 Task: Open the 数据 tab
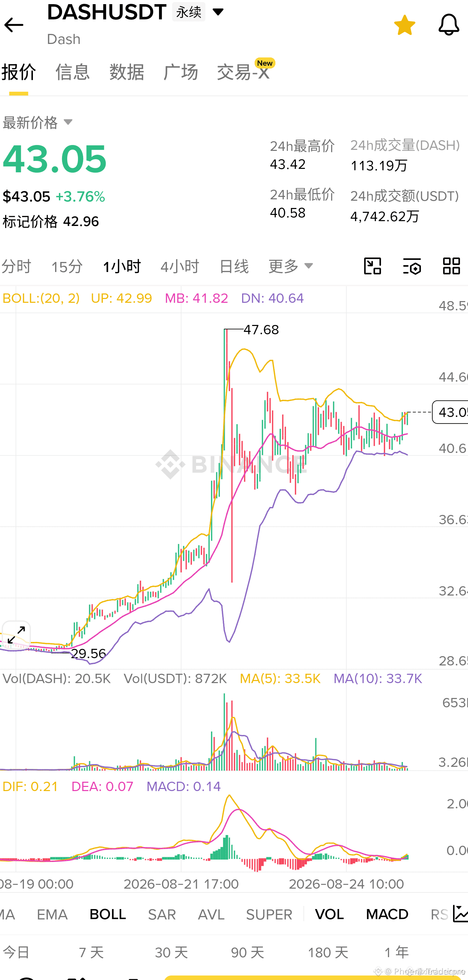pos(127,72)
